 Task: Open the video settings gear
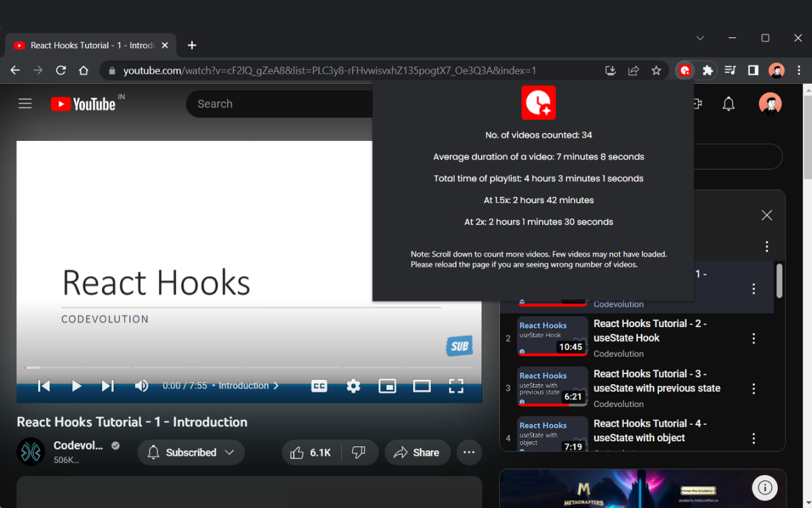tap(353, 385)
